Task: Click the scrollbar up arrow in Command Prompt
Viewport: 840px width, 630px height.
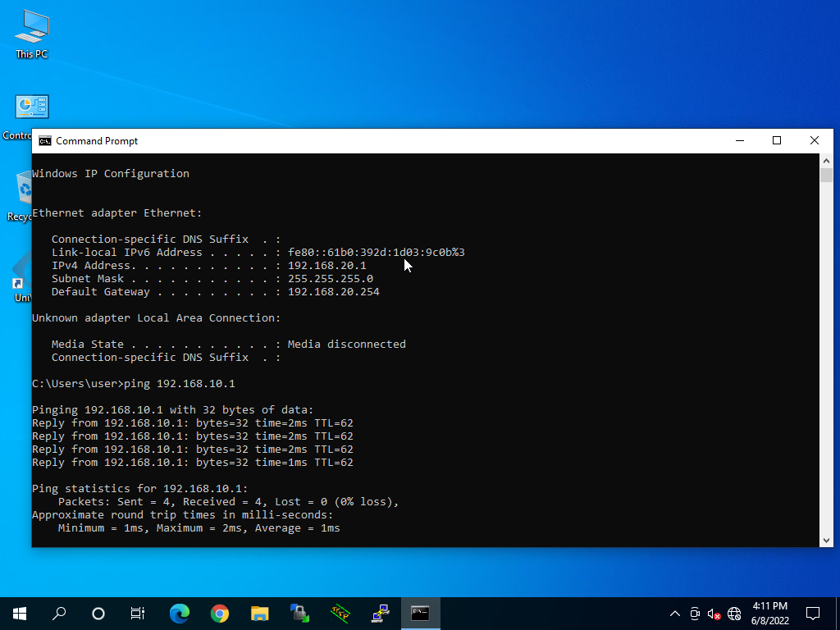Action: tap(826, 161)
